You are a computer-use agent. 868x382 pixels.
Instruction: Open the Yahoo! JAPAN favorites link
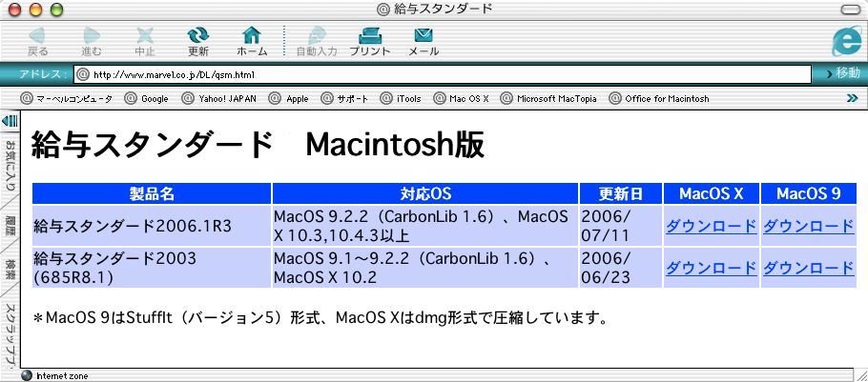click(219, 99)
